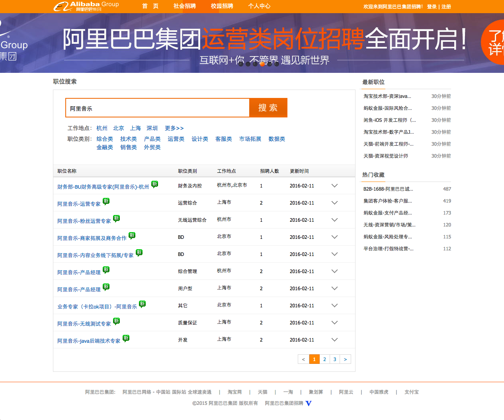Screen dimensions: 504x420
Task: Expand the 财务部-BU财务高级专家 job row
Action: [x=334, y=186]
